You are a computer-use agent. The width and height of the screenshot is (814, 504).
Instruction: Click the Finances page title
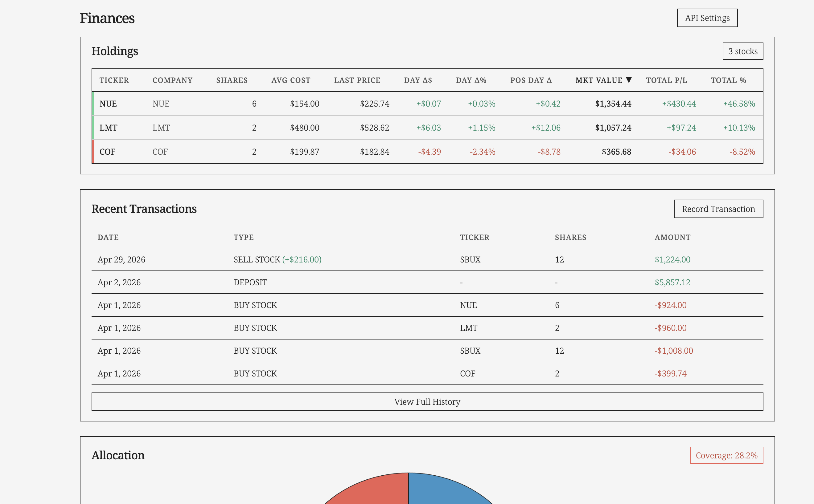point(107,18)
